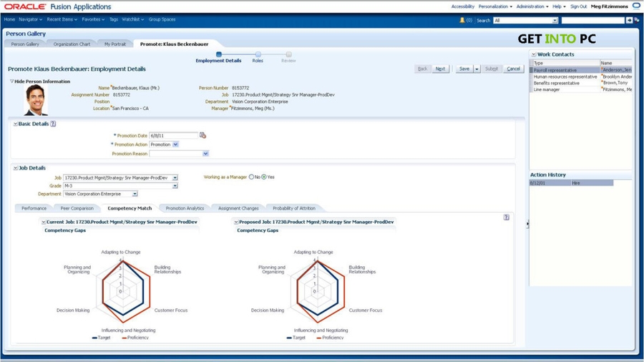Switch to the Promotion Analytics tab
This screenshot has height=362, width=644.
click(185, 208)
